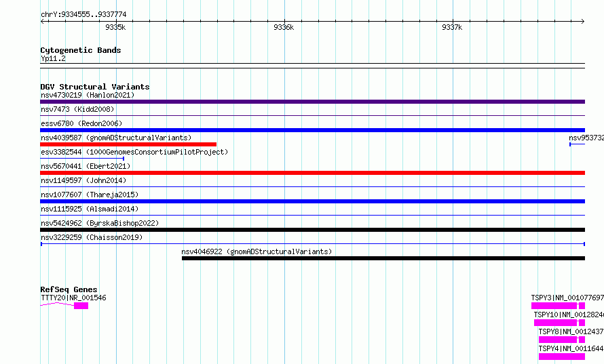Screen dimensions: 604x364
Task: Click the essv6780 (Redon2006) blue variant bar
Action: (x=312, y=130)
